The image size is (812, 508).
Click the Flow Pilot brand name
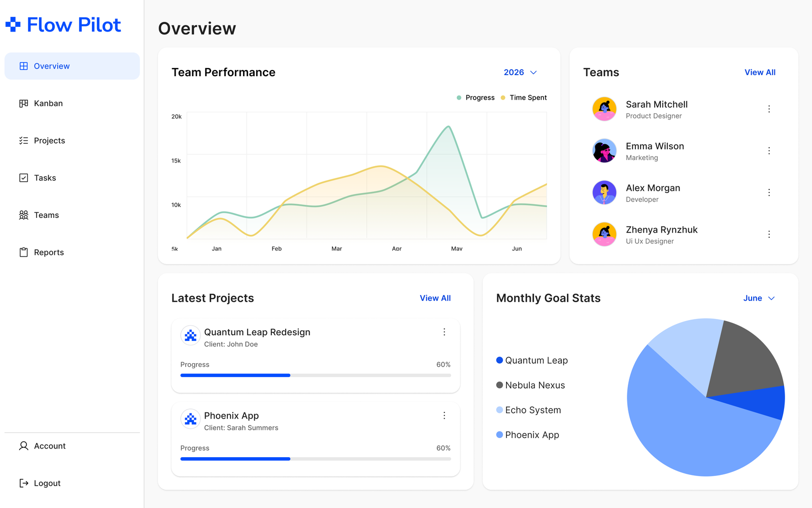coord(74,24)
